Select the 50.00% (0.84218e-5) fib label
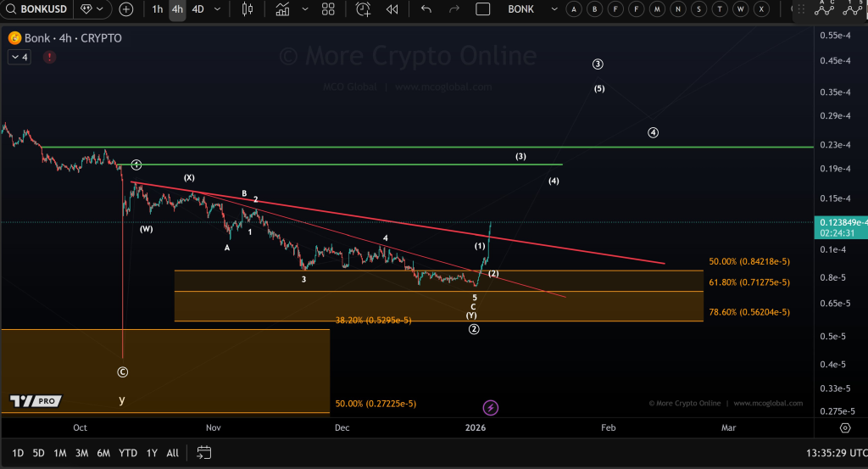The height and width of the screenshot is (469, 868). [749, 261]
